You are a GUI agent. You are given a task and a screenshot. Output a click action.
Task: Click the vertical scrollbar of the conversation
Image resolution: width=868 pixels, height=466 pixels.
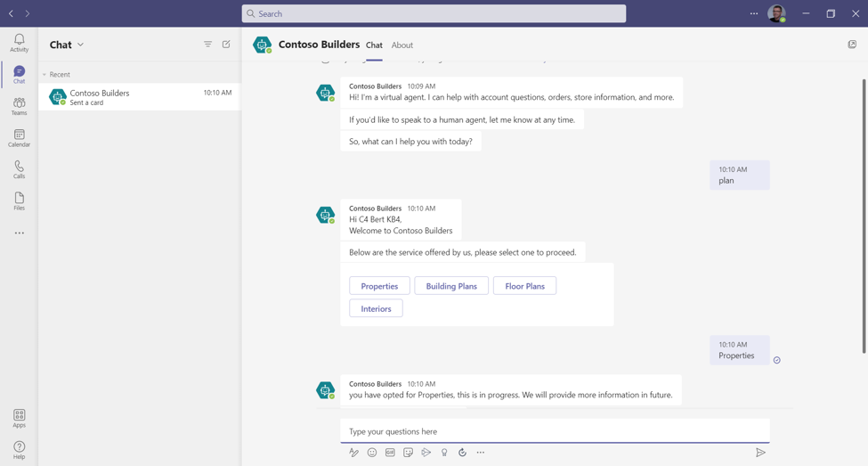[x=863, y=214]
